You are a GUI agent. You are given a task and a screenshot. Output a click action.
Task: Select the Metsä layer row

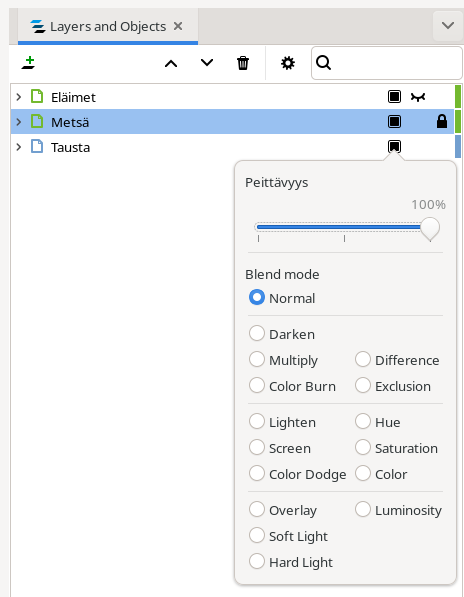(x=232, y=122)
